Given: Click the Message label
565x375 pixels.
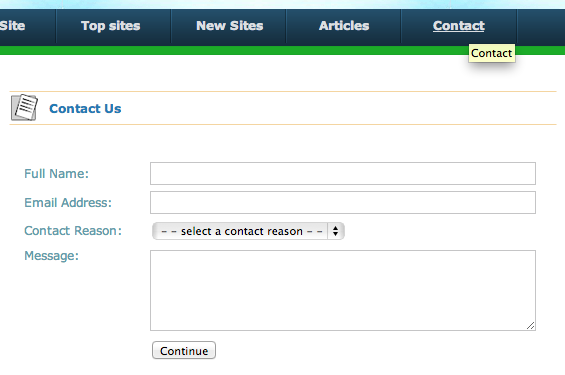Looking at the screenshot, I should pos(51,256).
